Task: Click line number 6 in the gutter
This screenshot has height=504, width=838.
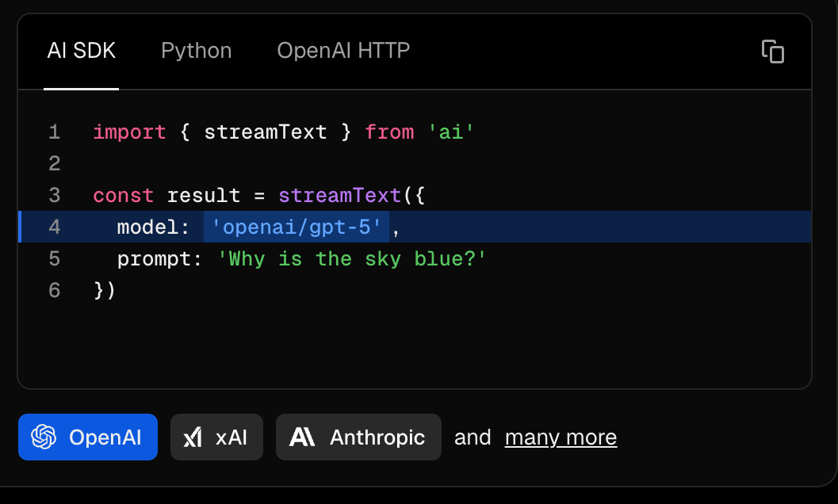Action: tap(55, 291)
